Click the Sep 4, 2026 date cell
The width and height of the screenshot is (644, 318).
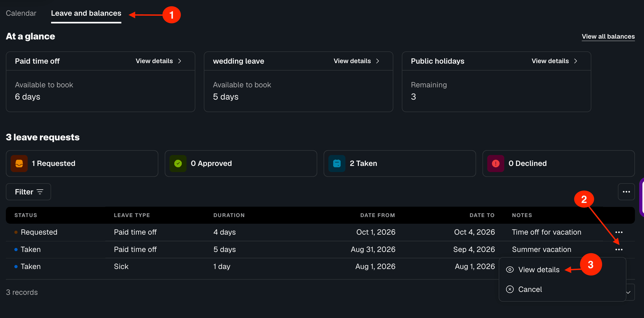click(474, 250)
